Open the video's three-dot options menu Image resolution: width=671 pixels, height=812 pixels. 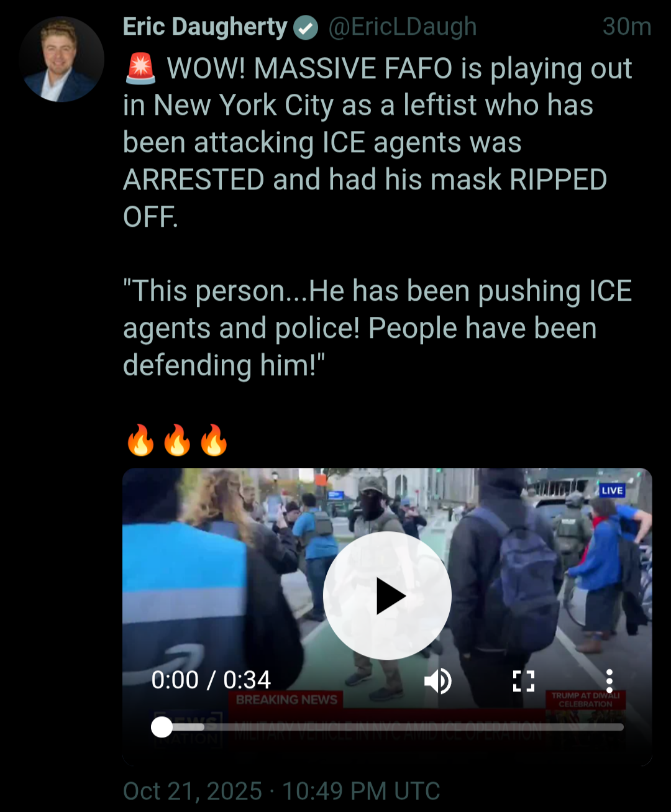(x=609, y=681)
